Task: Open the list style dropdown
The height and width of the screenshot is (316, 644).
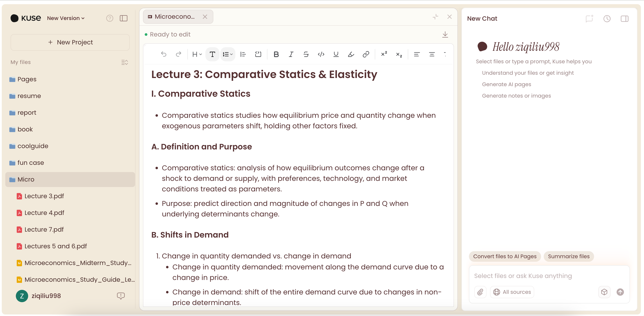Action: tap(227, 54)
